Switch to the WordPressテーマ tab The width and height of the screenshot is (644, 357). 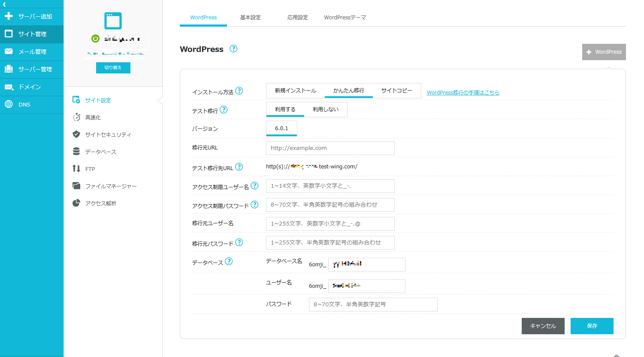345,18
